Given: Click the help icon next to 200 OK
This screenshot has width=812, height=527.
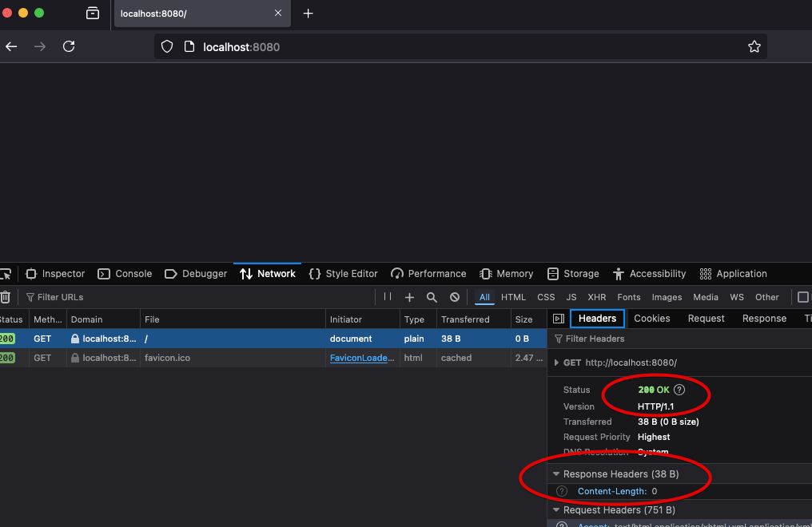Looking at the screenshot, I should [x=679, y=390].
